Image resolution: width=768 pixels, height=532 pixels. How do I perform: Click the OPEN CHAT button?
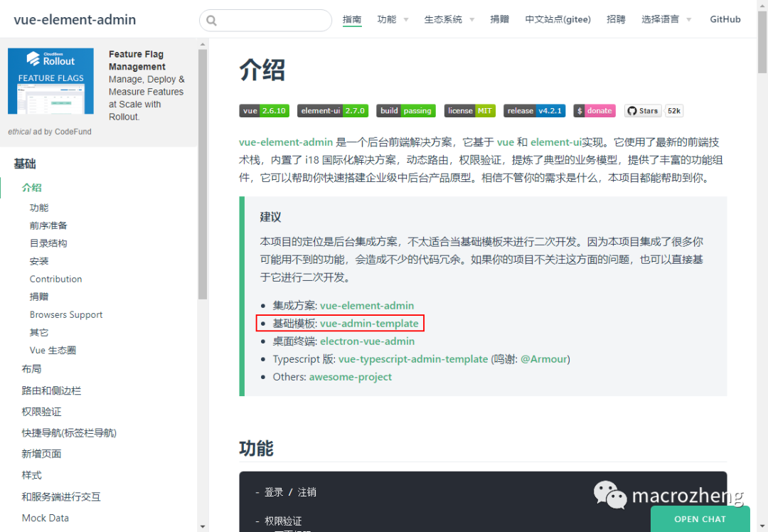click(x=700, y=519)
